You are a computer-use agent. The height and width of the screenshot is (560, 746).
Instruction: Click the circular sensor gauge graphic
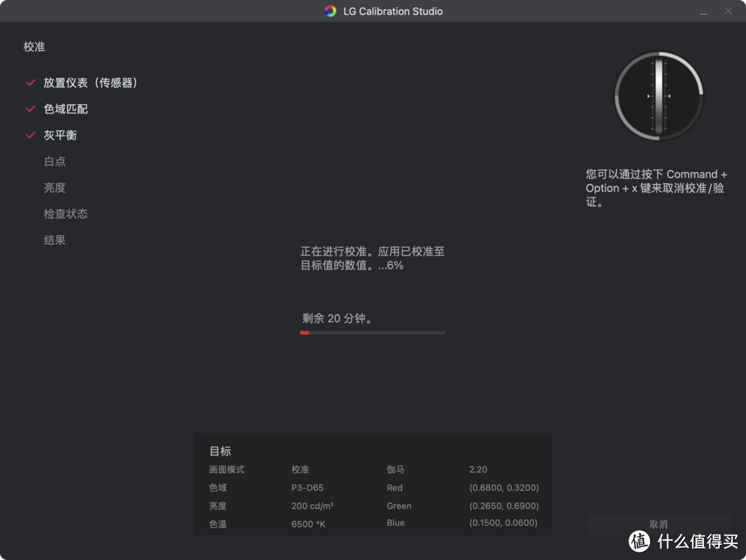coord(659,96)
